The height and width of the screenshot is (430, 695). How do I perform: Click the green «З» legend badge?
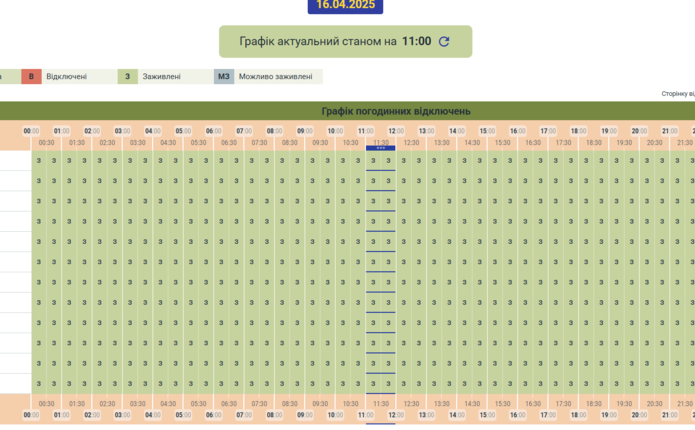pyautogui.click(x=128, y=76)
